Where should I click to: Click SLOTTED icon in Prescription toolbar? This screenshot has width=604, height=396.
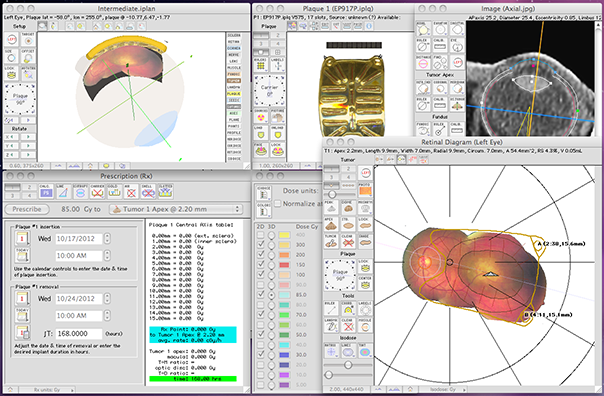pos(165,191)
